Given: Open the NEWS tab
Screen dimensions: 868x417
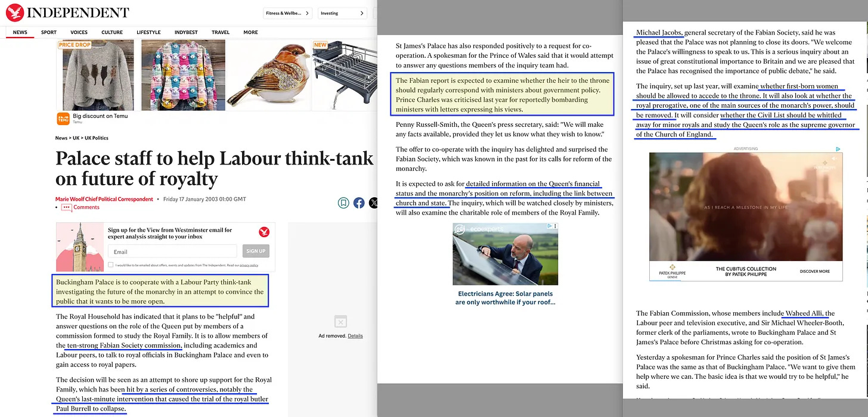Looking at the screenshot, I should tap(20, 32).
